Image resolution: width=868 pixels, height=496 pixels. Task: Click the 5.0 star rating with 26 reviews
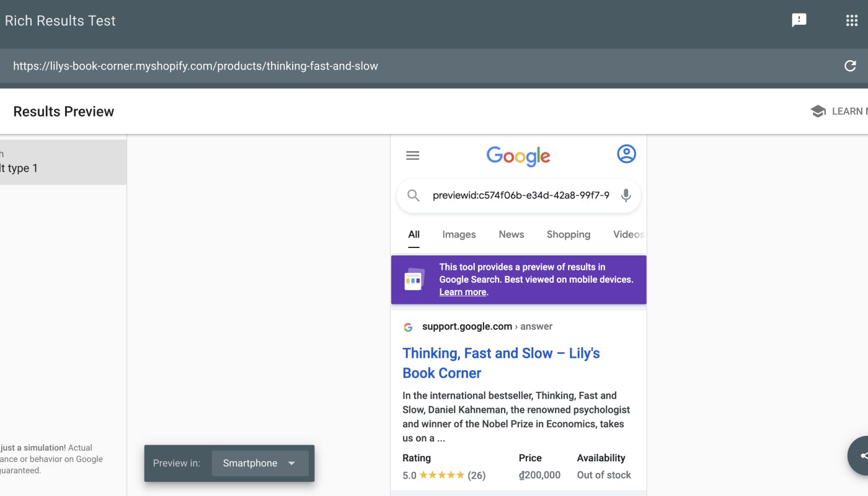click(x=444, y=475)
